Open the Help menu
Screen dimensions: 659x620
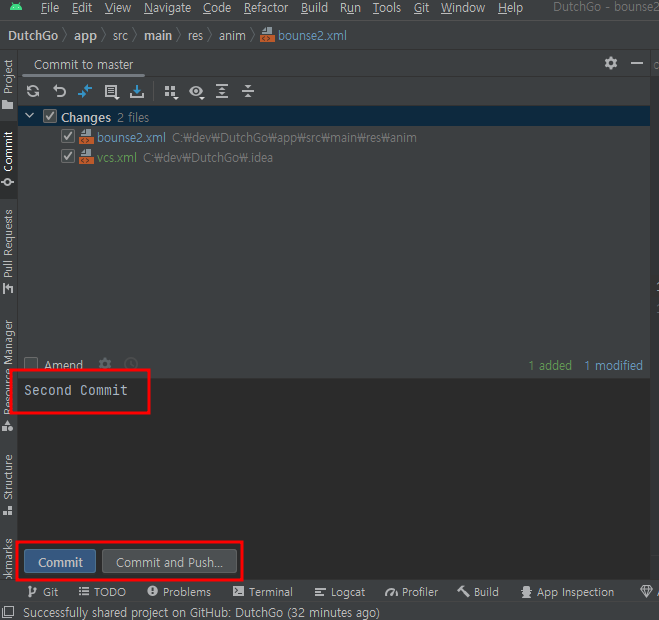[x=510, y=8]
